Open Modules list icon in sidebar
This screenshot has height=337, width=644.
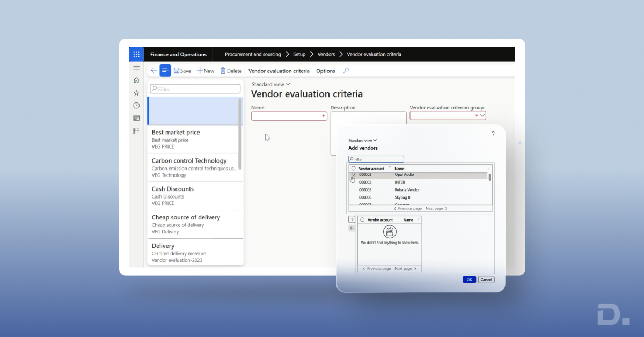point(136,131)
